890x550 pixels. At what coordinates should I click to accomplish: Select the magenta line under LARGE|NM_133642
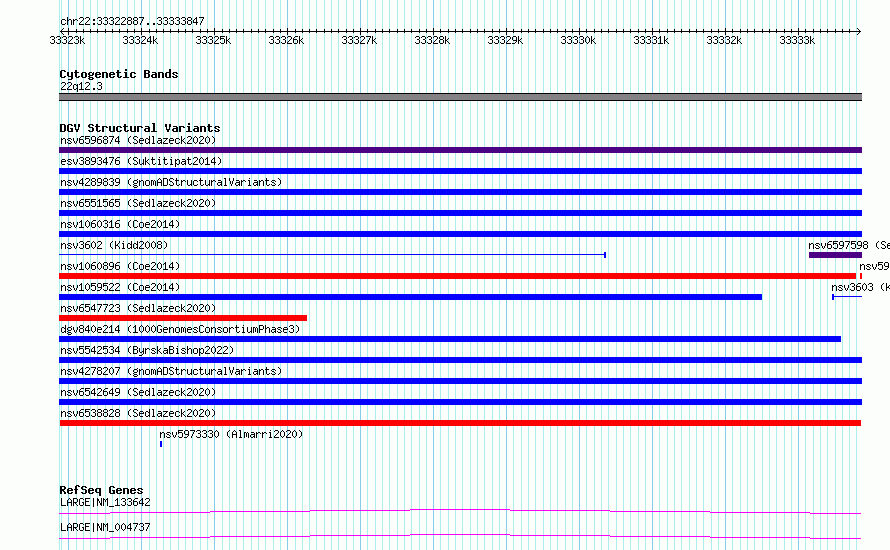[x=460, y=512]
